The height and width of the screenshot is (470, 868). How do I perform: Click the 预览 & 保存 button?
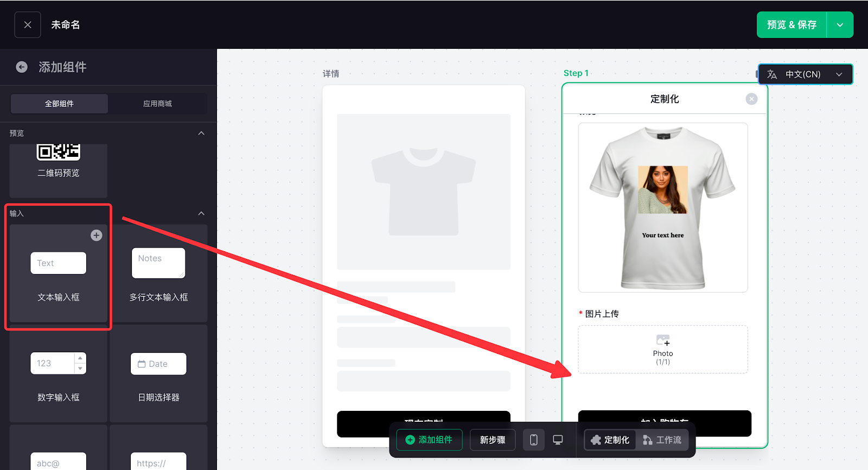click(x=792, y=25)
